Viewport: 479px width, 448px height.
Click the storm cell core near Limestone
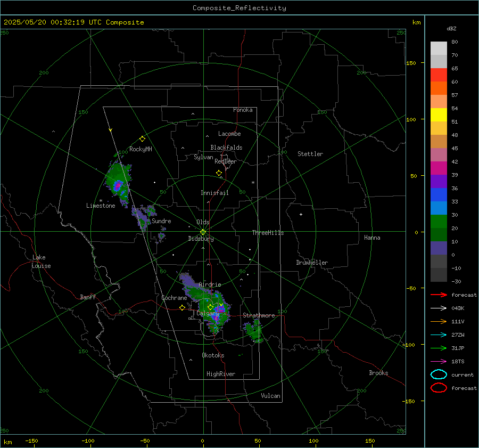118,185
